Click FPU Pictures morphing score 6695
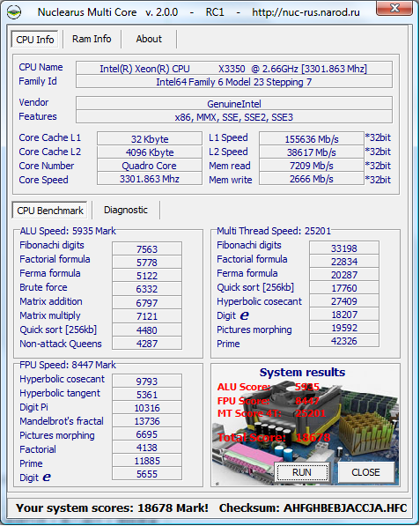The width and height of the screenshot is (420, 526). coord(147,434)
